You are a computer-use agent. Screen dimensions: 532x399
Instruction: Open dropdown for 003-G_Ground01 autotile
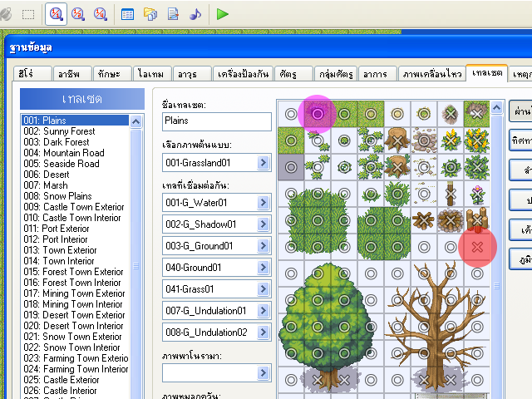pyautogui.click(x=264, y=246)
